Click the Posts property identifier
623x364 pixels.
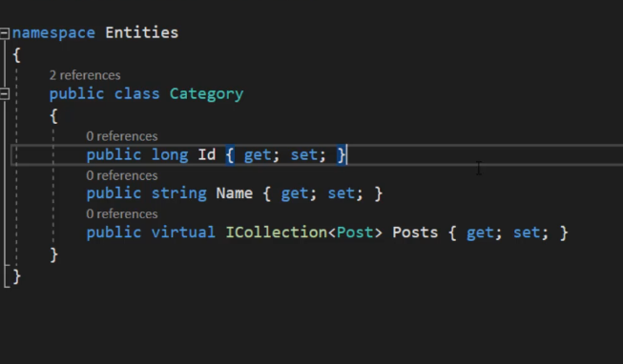[x=415, y=233]
